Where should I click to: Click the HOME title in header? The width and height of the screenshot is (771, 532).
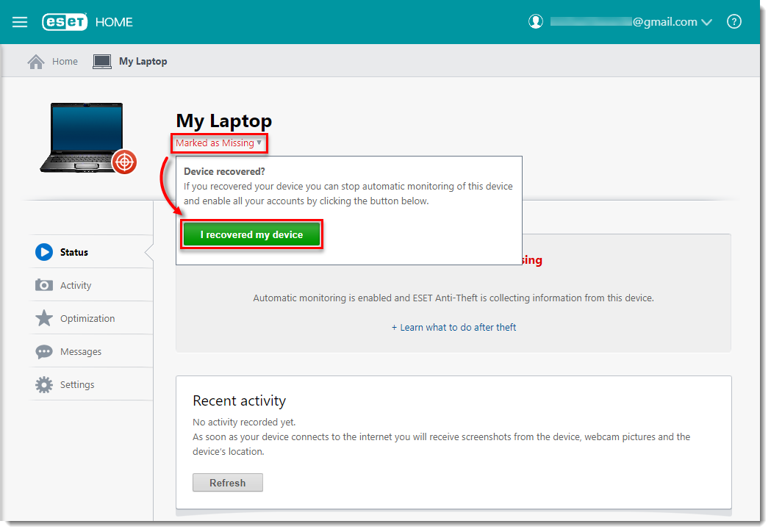pyautogui.click(x=114, y=22)
